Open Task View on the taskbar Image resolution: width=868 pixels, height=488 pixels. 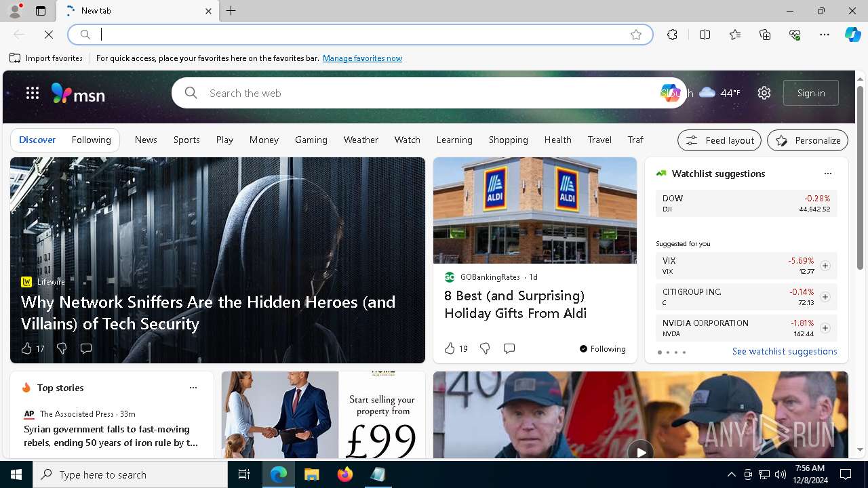coord(244,474)
